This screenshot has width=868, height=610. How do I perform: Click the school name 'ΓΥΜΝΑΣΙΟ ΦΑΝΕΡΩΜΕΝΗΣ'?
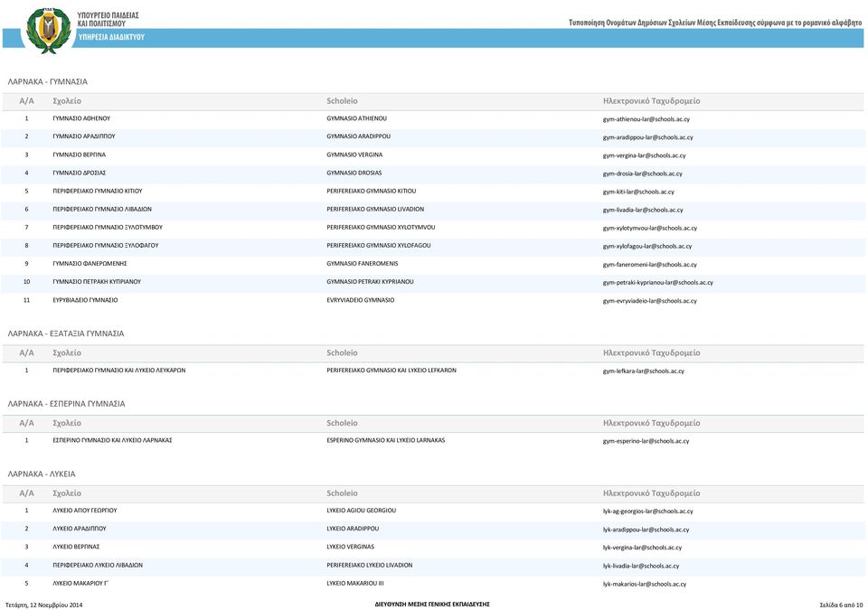[90, 264]
